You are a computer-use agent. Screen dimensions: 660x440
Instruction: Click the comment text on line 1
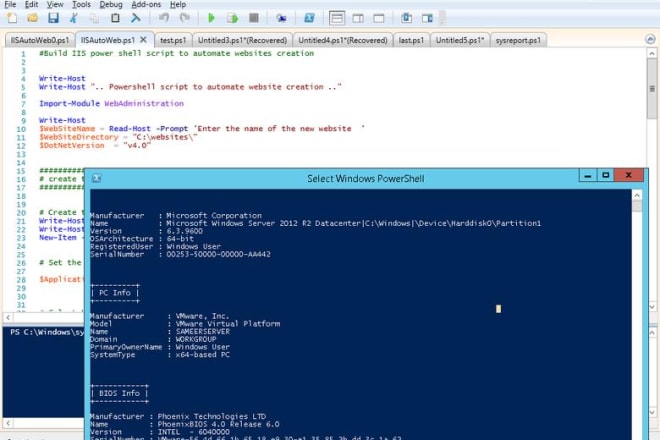coord(176,53)
